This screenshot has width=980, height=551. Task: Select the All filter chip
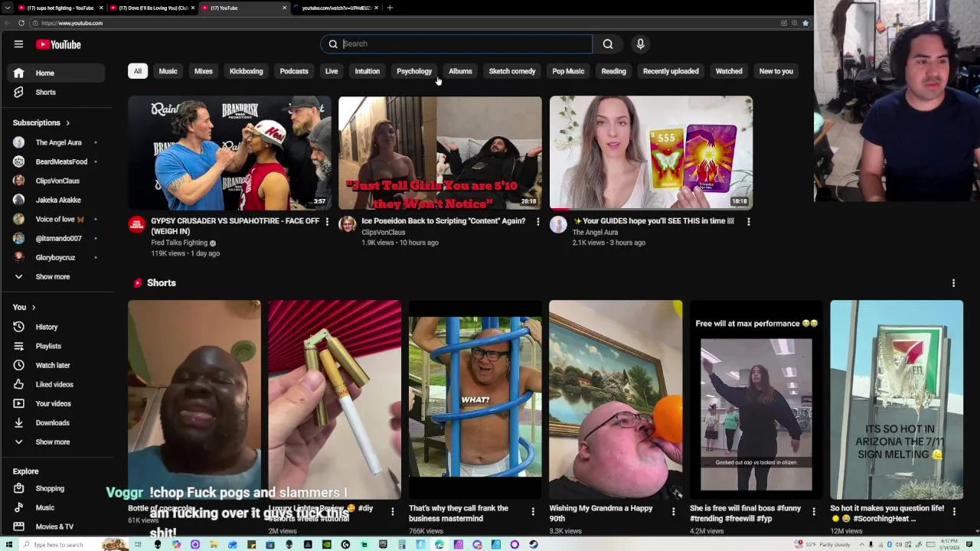pyautogui.click(x=138, y=71)
